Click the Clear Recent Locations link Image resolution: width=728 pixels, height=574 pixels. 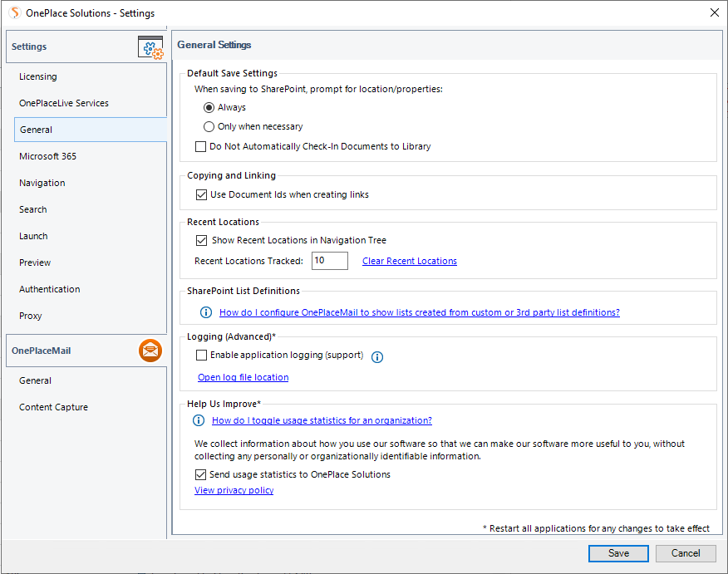pos(410,261)
